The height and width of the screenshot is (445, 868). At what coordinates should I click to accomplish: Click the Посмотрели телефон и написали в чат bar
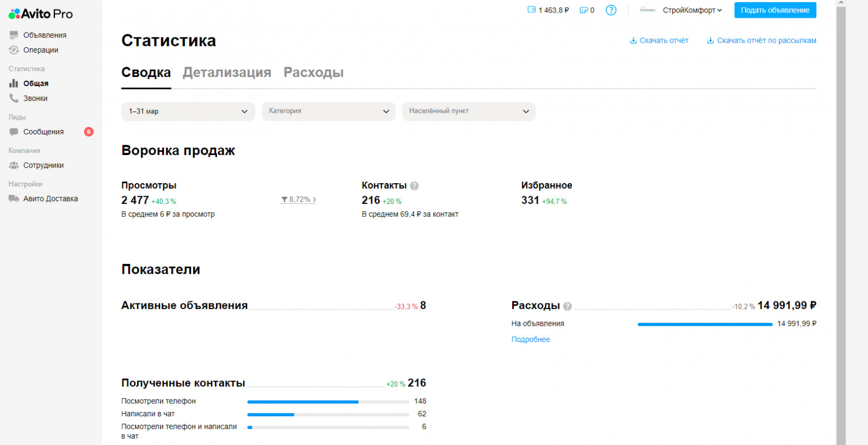pos(328,427)
